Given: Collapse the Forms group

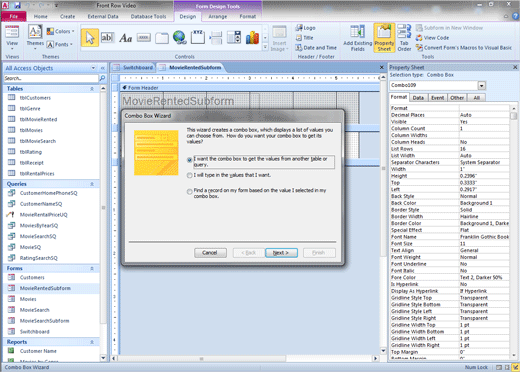Looking at the screenshot, I should 92,268.
